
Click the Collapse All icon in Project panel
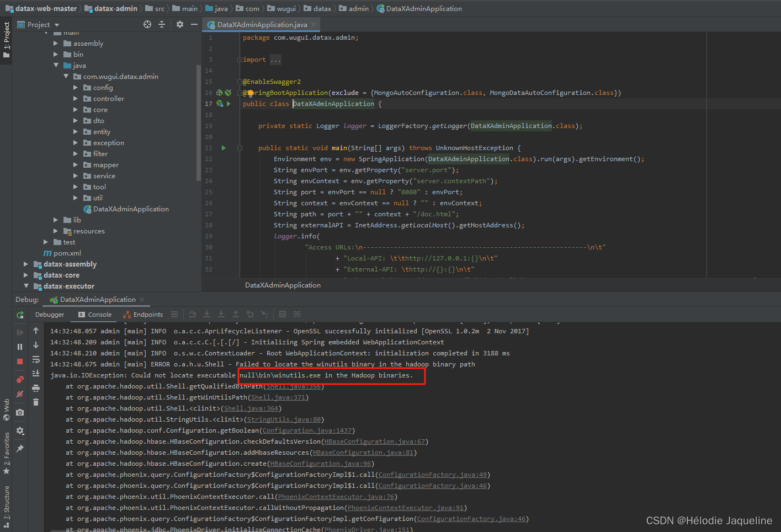pos(162,24)
